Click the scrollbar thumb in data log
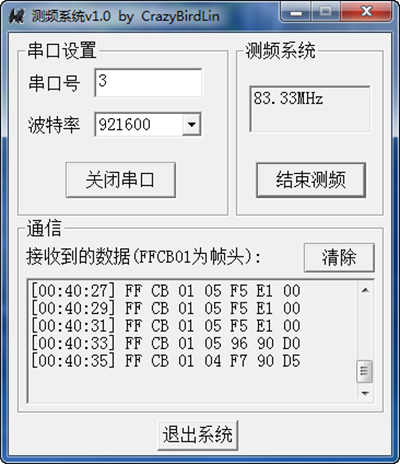This screenshot has height=464, width=400. [365, 371]
